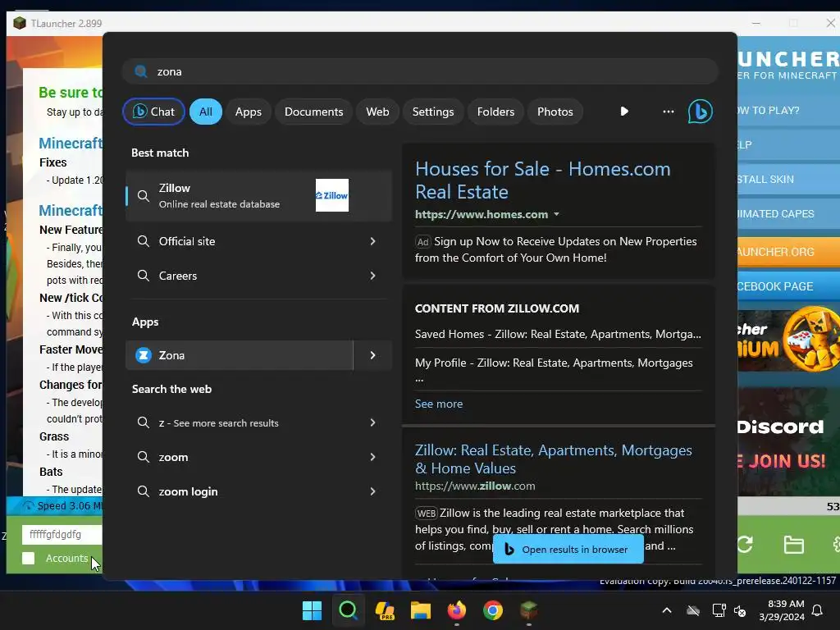840x630 pixels.
Task: Click the three-dot more options icon
Action: (668, 112)
